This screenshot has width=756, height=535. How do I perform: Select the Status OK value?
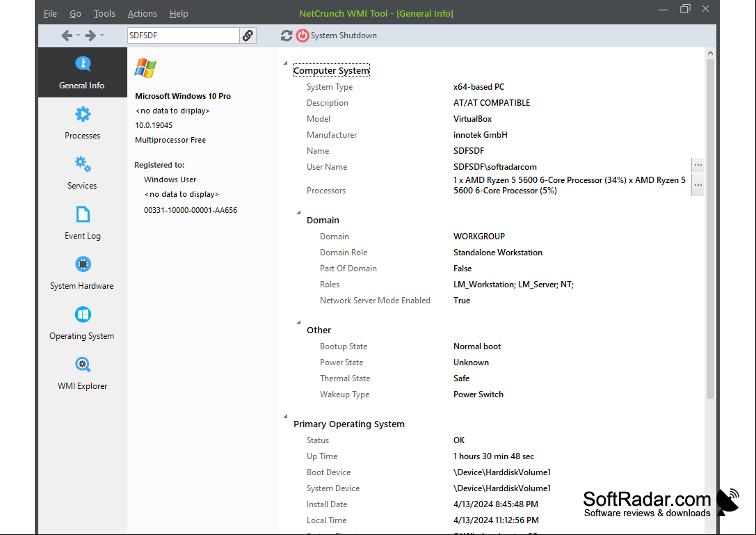pos(459,440)
